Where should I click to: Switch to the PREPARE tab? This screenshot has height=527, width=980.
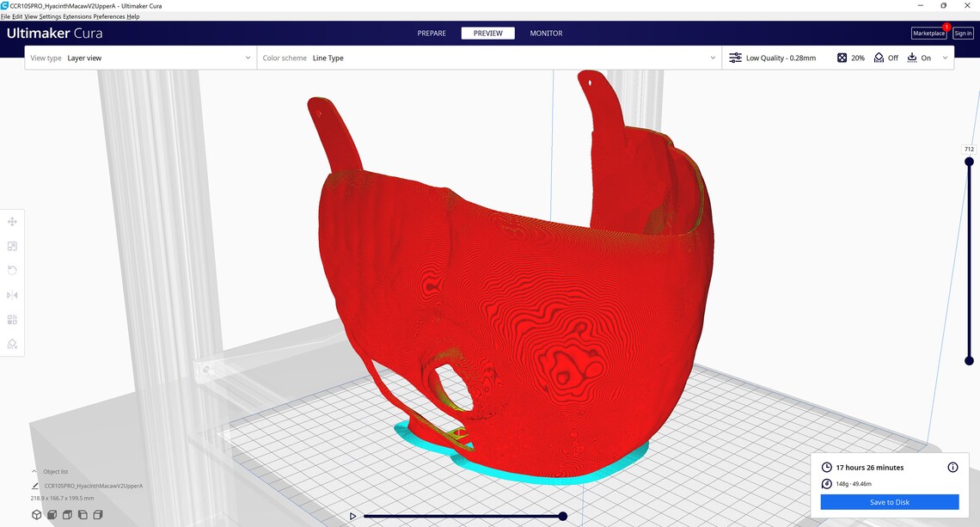[x=431, y=33]
